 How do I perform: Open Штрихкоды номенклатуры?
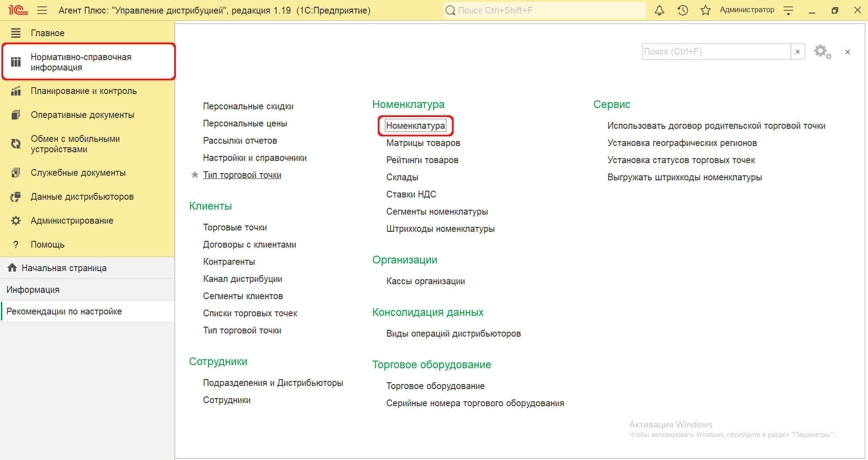pyautogui.click(x=440, y=229)
